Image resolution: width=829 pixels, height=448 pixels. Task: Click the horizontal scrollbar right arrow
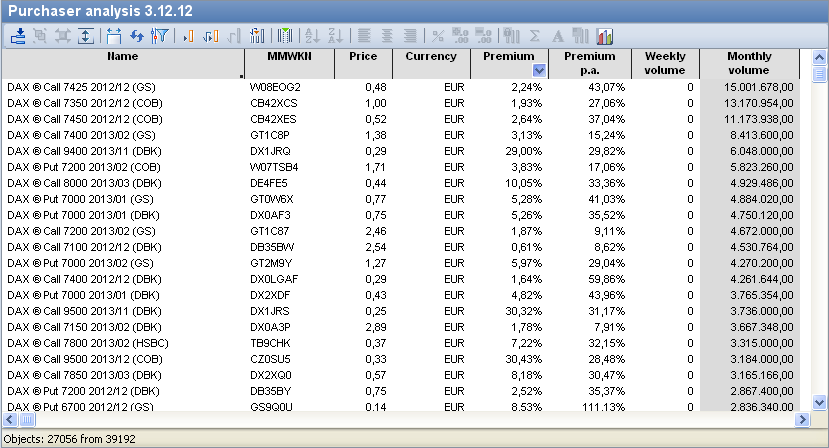coord(802,419)
